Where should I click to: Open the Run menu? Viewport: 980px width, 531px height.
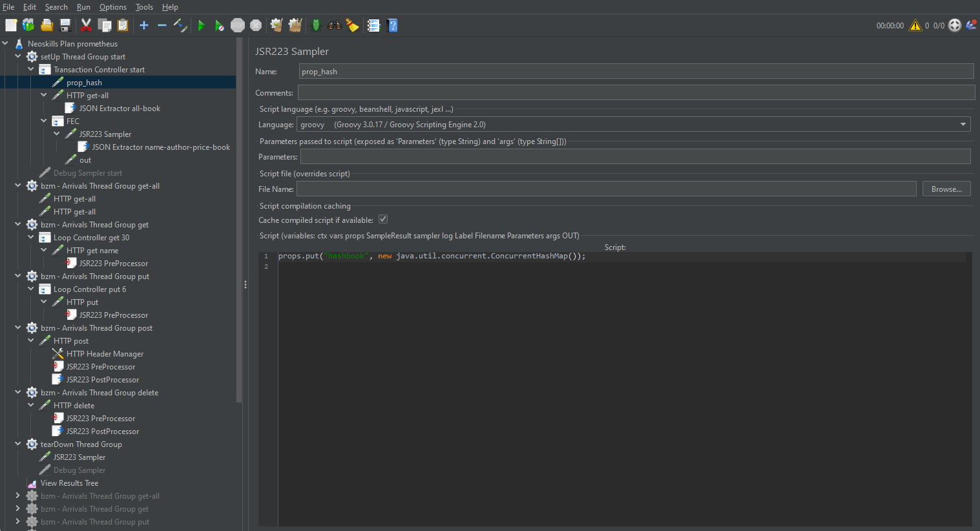(x=83, y=7)
